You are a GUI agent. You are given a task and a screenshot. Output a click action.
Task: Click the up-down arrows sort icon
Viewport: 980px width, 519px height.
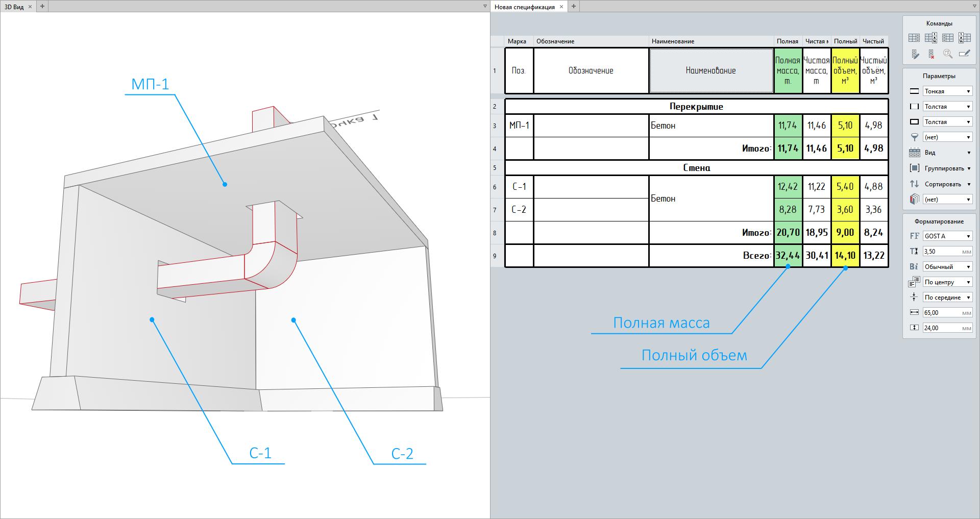tap(914, 184)
